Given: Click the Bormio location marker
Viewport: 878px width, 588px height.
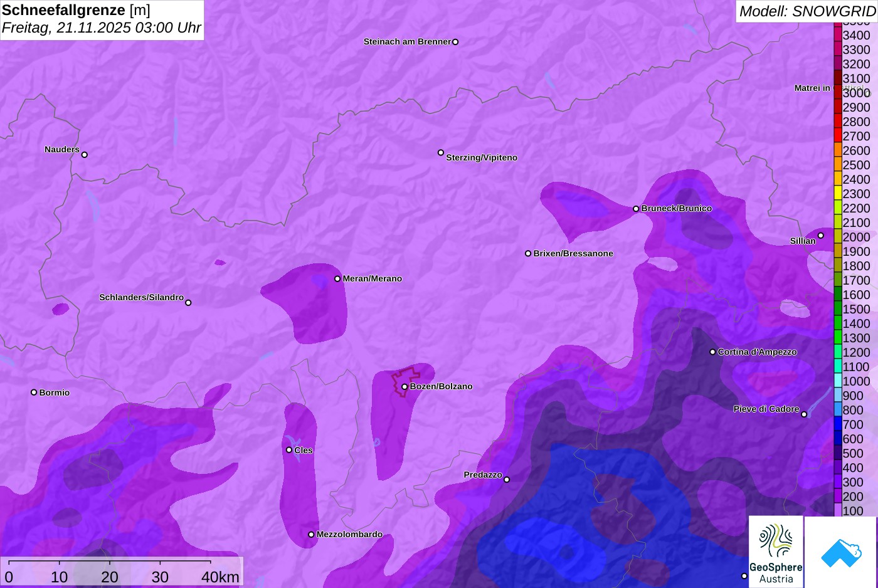Looking at the screenshot, I should click(34, 392).
